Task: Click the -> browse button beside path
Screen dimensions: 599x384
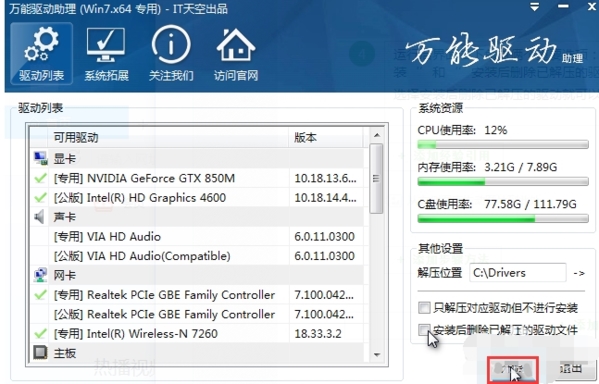Action: point(579,273)
